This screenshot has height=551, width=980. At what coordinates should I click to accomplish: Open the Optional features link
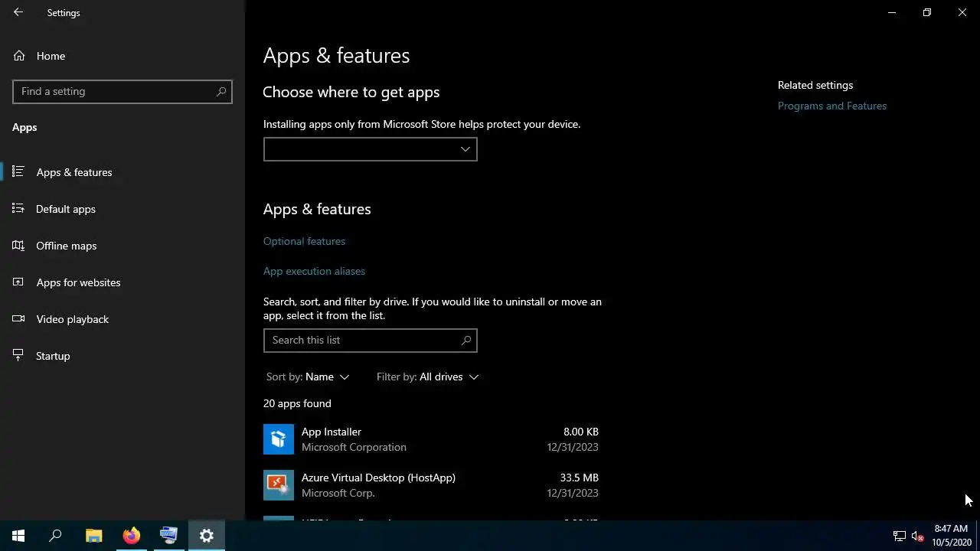[x=304, y=241]
